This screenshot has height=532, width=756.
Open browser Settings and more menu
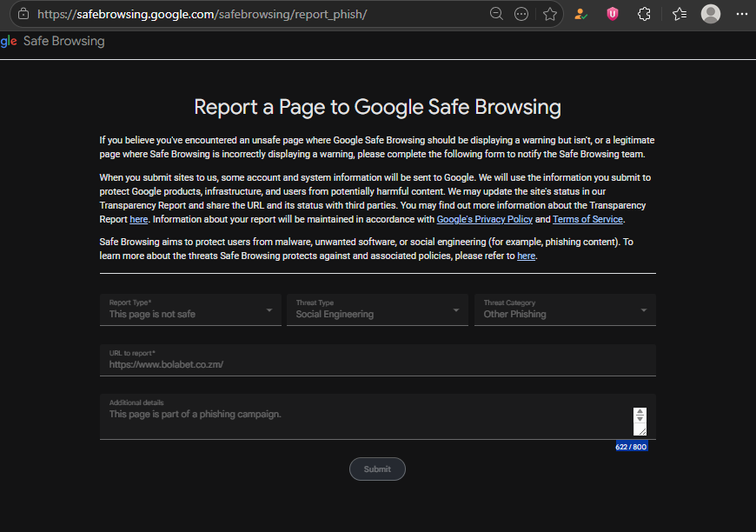click(x=742, y=14)
